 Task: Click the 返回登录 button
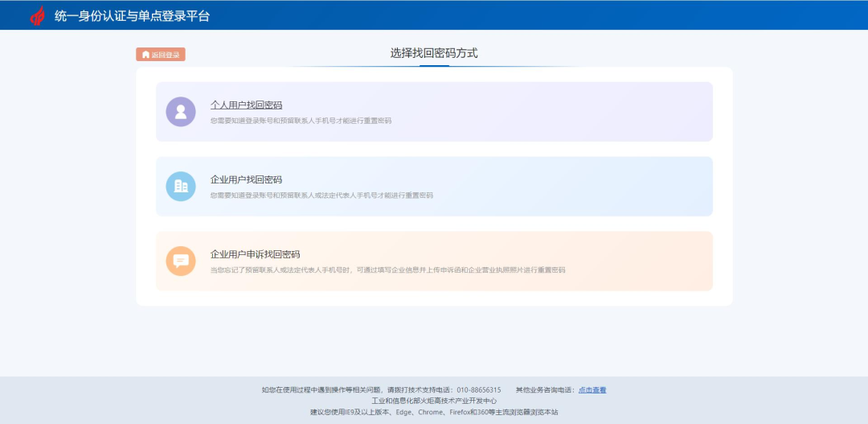(x=161, y=55)
